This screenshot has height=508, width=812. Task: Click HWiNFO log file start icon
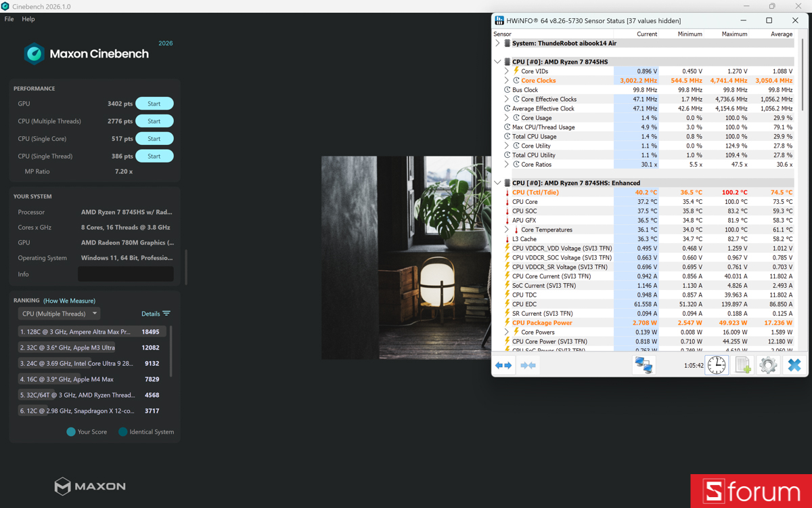click(743, 365)
